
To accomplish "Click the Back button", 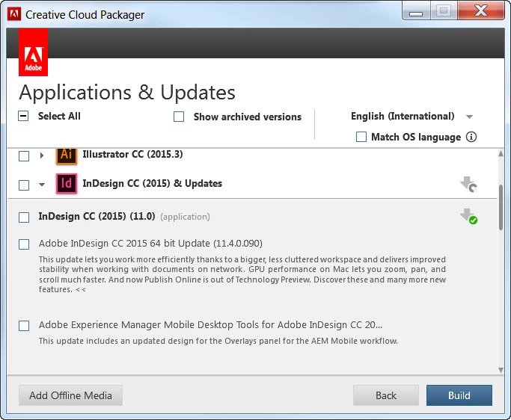I will click(x=386, y=395).
